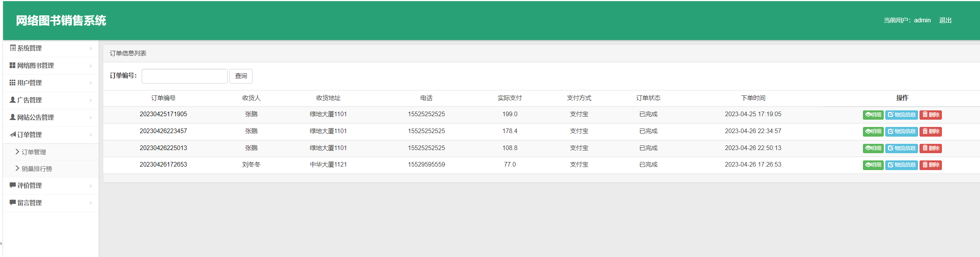This screenshot has height=257, width=980.
Task: Open the 销量排行榜 submenu item
Action: pyautogui.click(x=37, y=169)
